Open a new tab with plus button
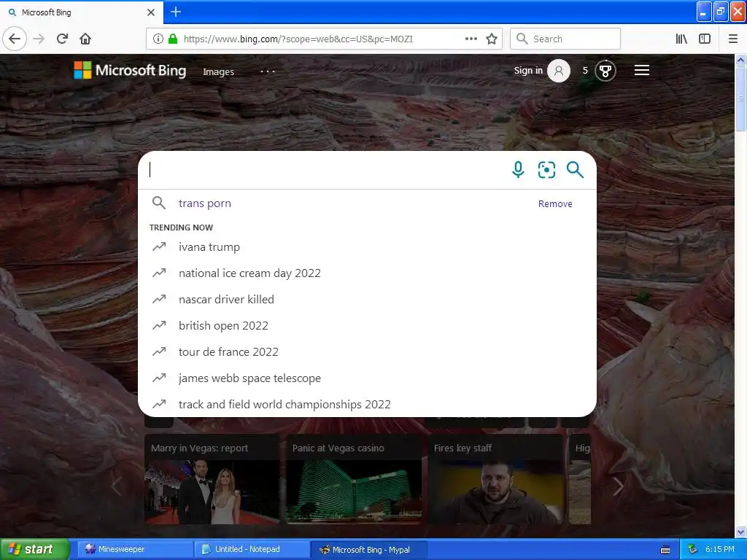Image resolution: width=747 pixels, height=560 pixels. [x=176, y=12]
